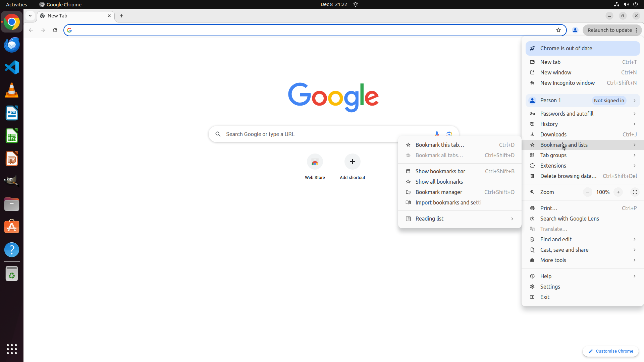Bookmark page using star icon in address bar

pyautogui.click(x=558, y=30)
